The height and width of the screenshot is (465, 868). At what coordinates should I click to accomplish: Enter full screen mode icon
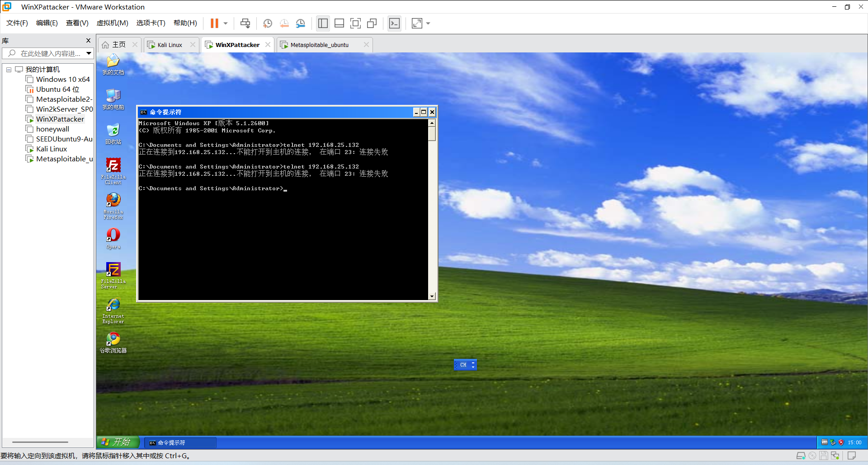click(x=356, y=23)
